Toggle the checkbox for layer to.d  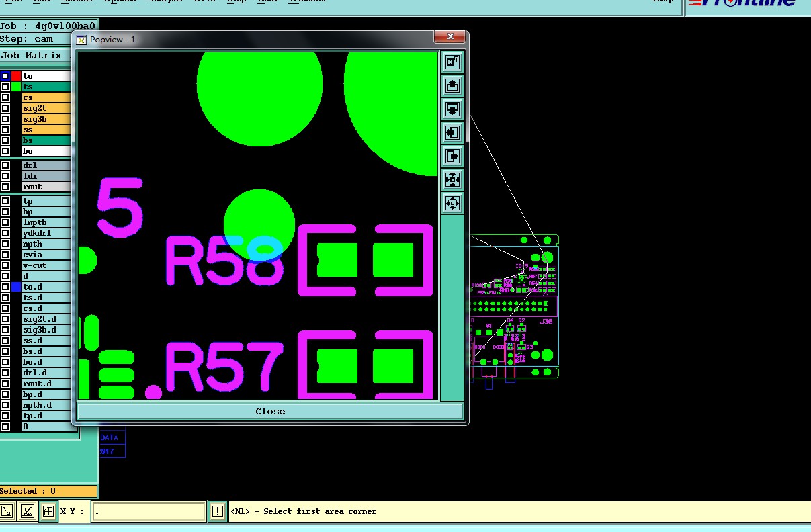click(5, 287)
